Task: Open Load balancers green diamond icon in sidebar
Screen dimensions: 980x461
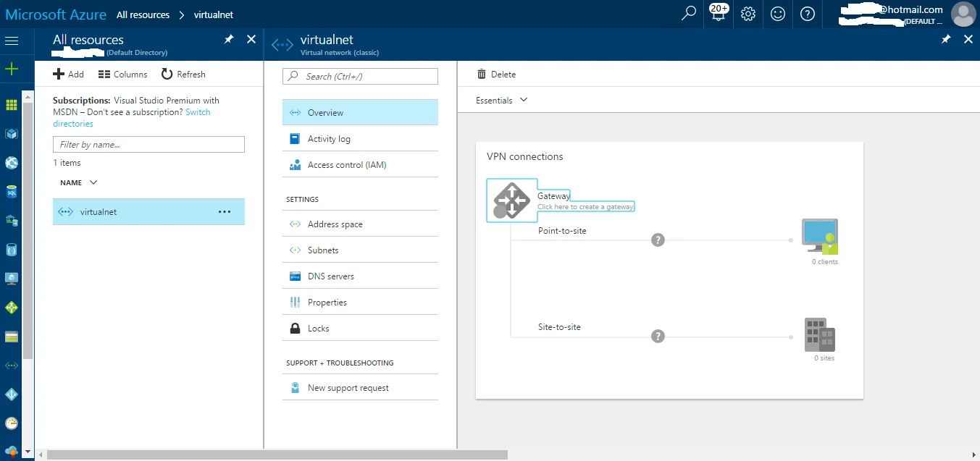Action: tap(11, 308)
